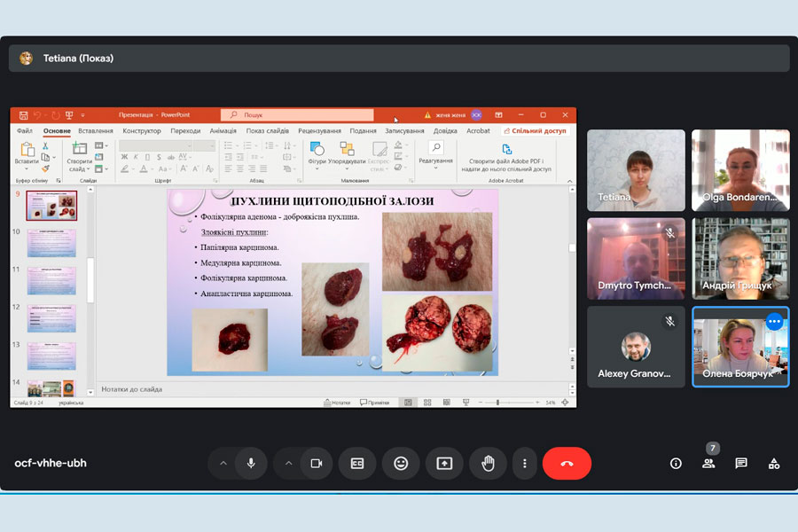Turn off the camera

[315, 463]
